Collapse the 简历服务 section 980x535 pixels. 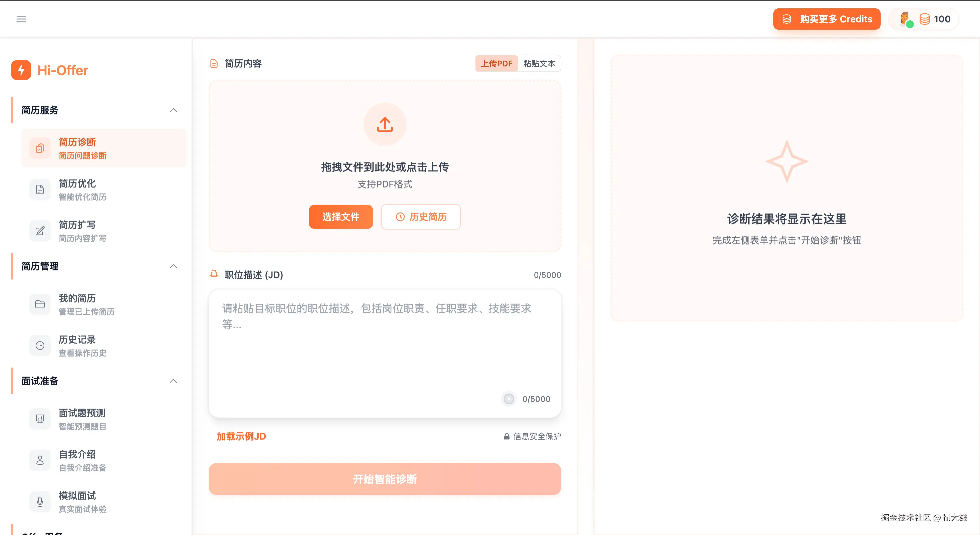(173, 110)
